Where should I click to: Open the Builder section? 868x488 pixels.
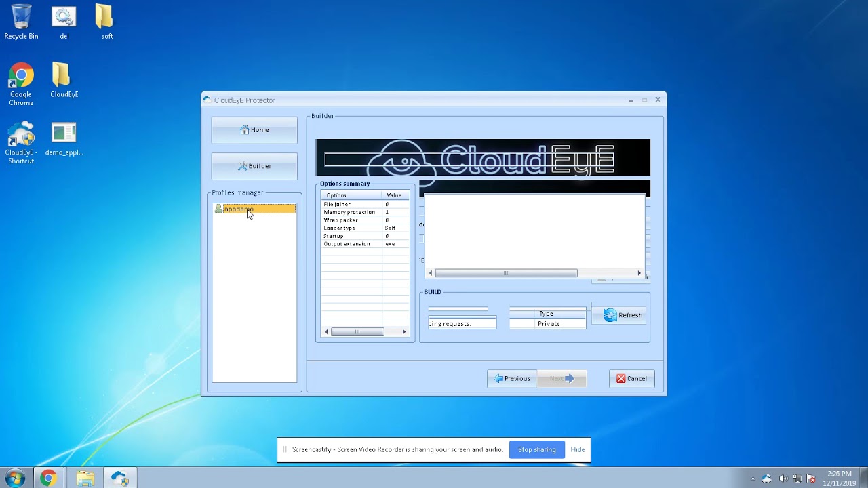(x=254, y=166)
